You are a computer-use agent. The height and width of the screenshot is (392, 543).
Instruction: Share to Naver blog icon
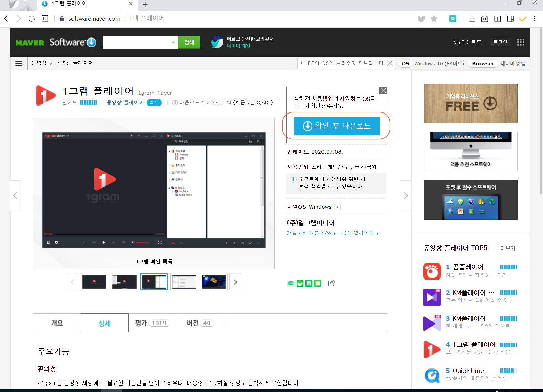click(291, 283)
